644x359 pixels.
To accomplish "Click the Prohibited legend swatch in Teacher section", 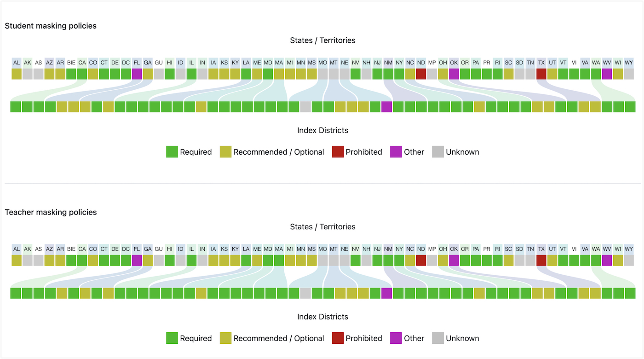I will coord(338,338).
